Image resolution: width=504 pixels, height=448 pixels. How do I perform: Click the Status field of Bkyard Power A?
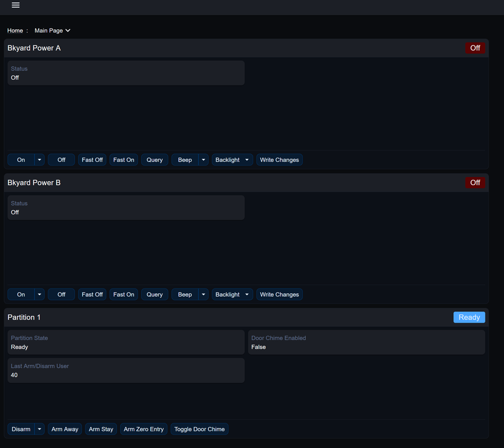pyautogui.click(x=126, y=73)
